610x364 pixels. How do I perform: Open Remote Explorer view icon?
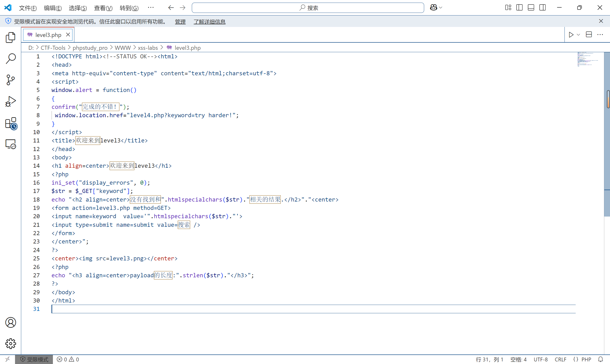[10, 144]
